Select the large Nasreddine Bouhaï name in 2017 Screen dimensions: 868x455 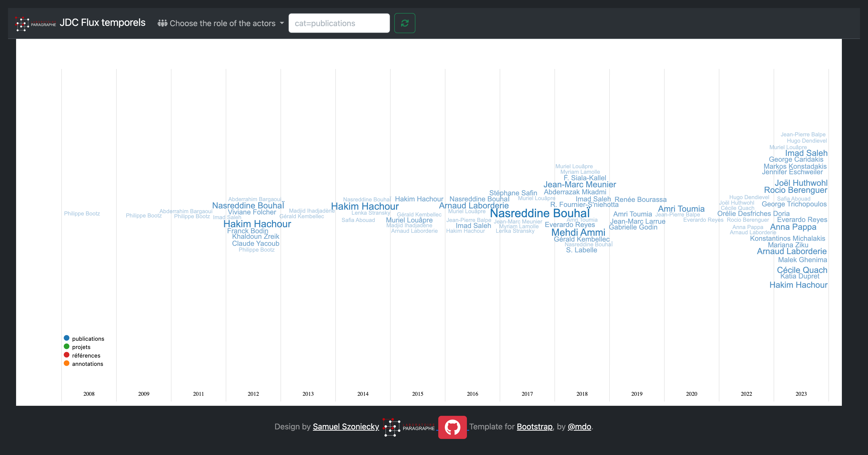(x=540, y=213)
